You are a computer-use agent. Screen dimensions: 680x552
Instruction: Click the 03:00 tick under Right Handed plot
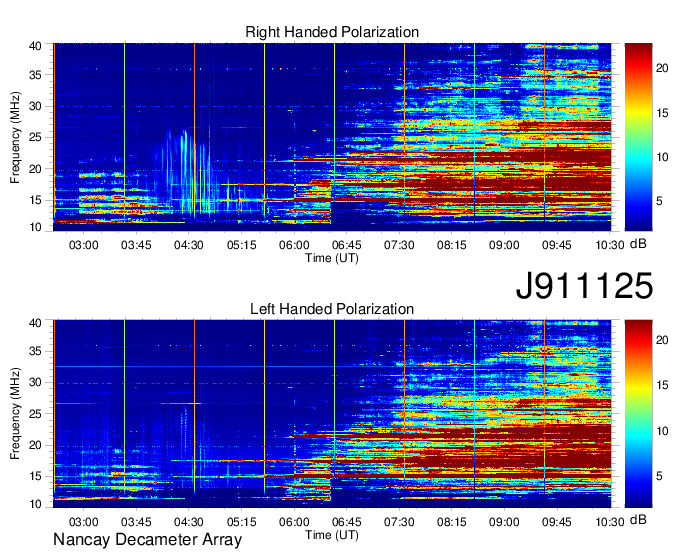(84, 245)
